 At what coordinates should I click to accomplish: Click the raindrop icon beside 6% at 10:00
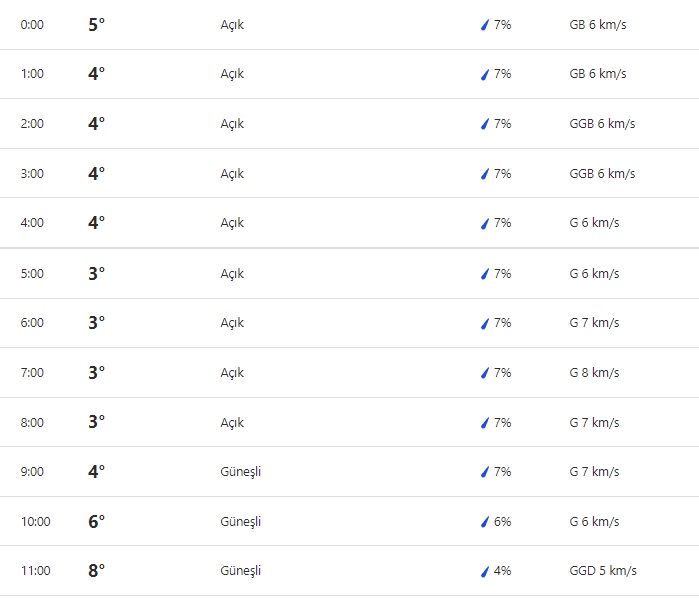(485, 522)
